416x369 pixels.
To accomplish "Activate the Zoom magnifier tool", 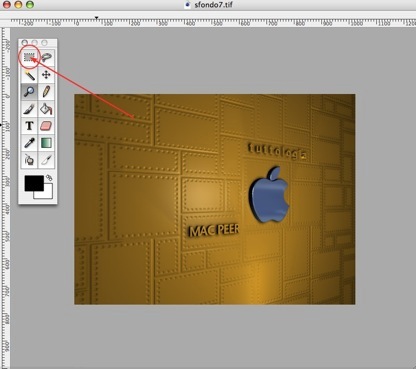I will 29,91.
